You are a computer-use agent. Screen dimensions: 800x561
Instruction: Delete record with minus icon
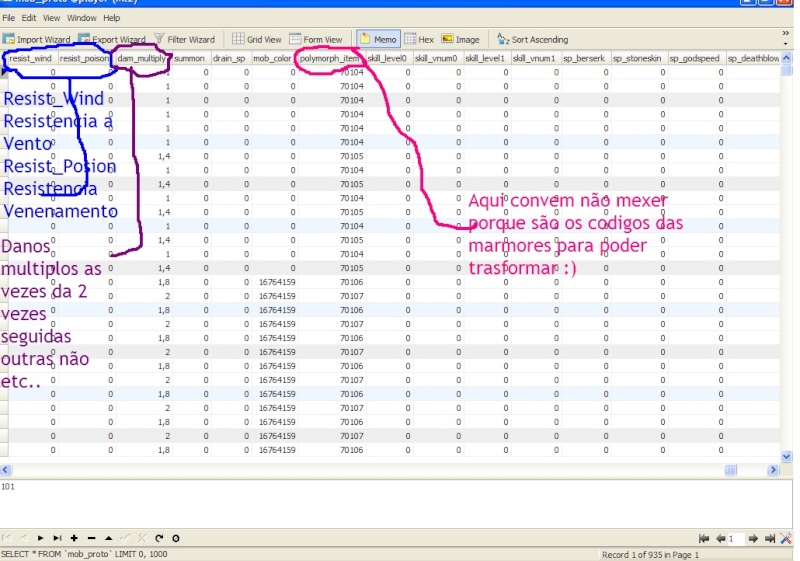pos(91,538)
